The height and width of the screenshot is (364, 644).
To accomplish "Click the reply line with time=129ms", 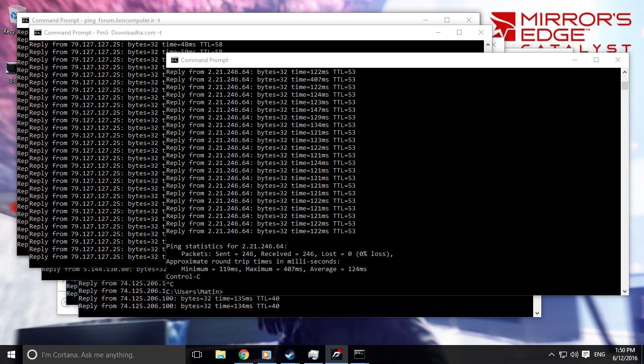I will coord(261,118).
